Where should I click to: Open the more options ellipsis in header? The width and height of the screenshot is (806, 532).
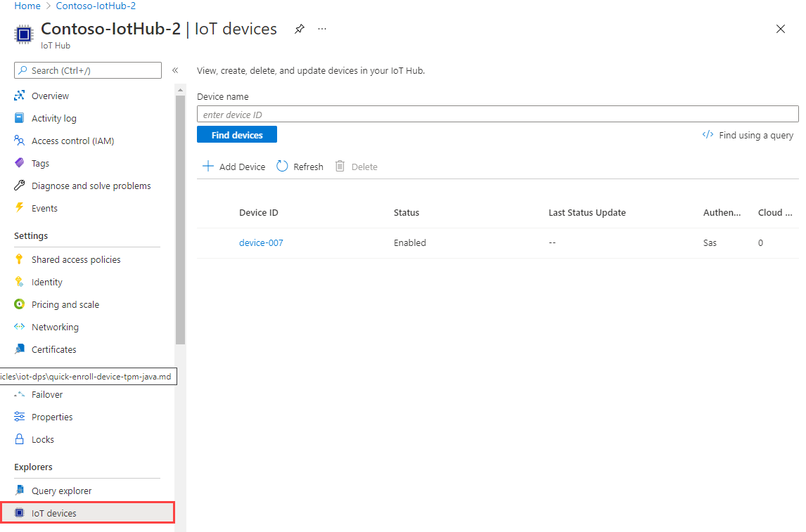[322, 29]
